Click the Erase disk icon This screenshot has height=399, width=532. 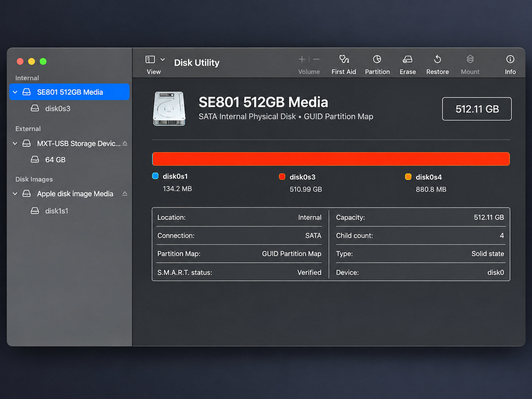407,59
